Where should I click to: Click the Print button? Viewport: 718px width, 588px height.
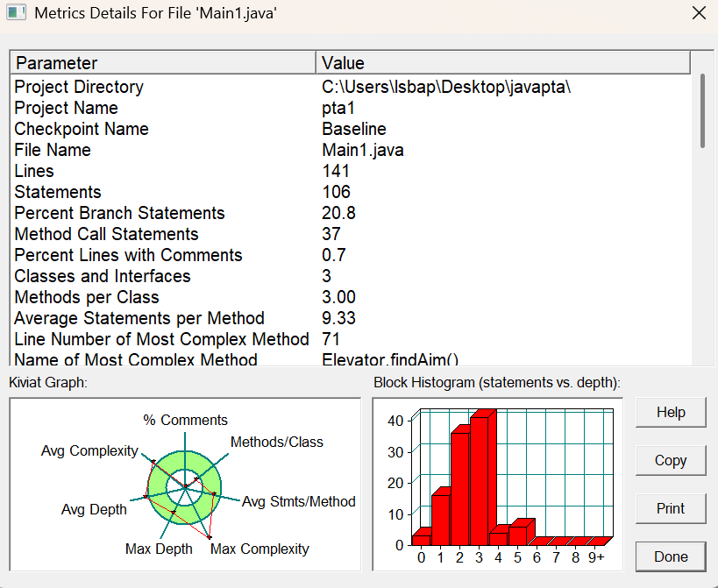coord(671,508)
